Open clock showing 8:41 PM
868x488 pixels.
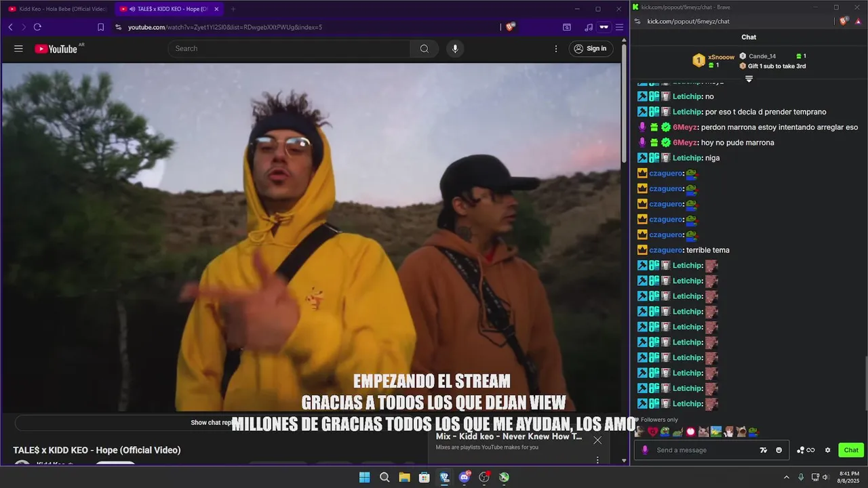[848, 477]
